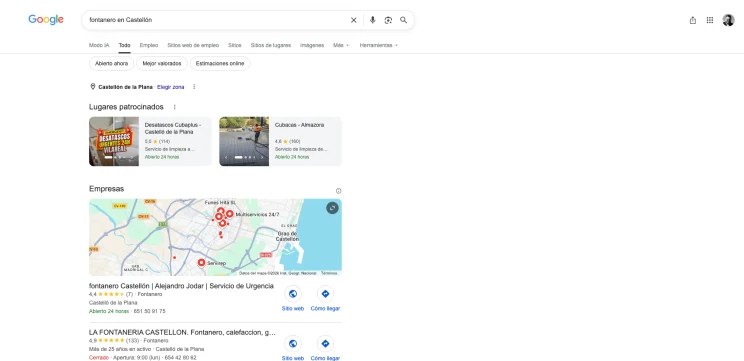Click the Servirep map pin
Screen dimensions: 744x361
coord(201,262)
